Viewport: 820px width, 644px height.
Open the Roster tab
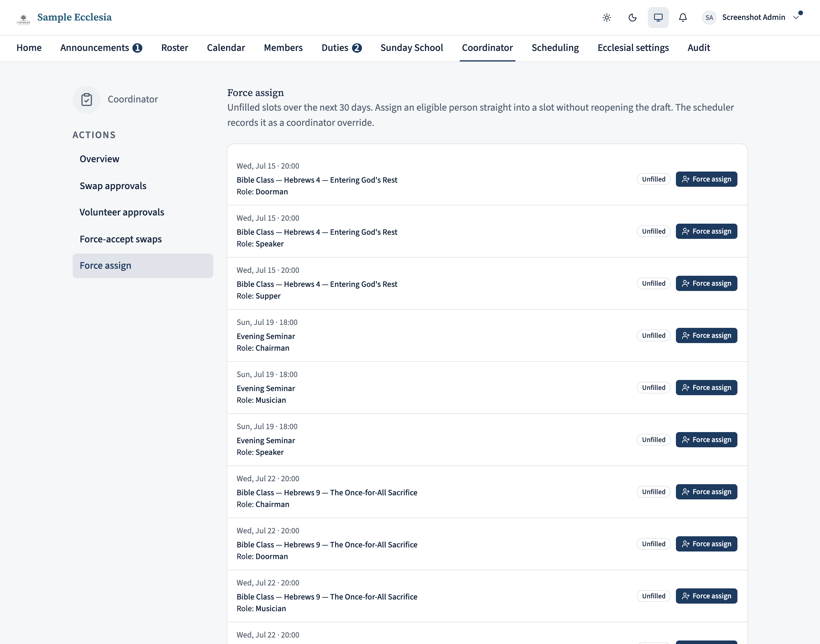pos(175,48)
